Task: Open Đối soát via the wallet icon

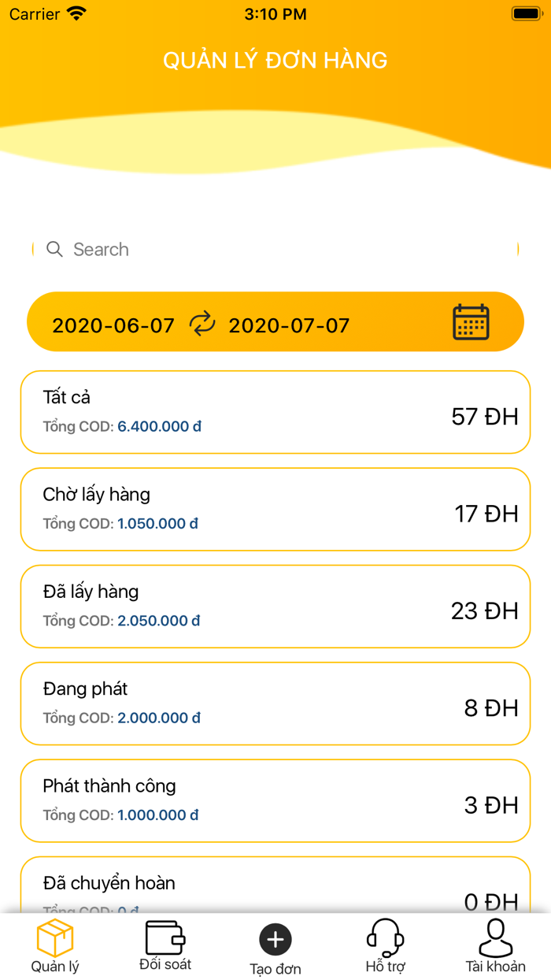Action: pyautogui.click(x=165, y=936)
